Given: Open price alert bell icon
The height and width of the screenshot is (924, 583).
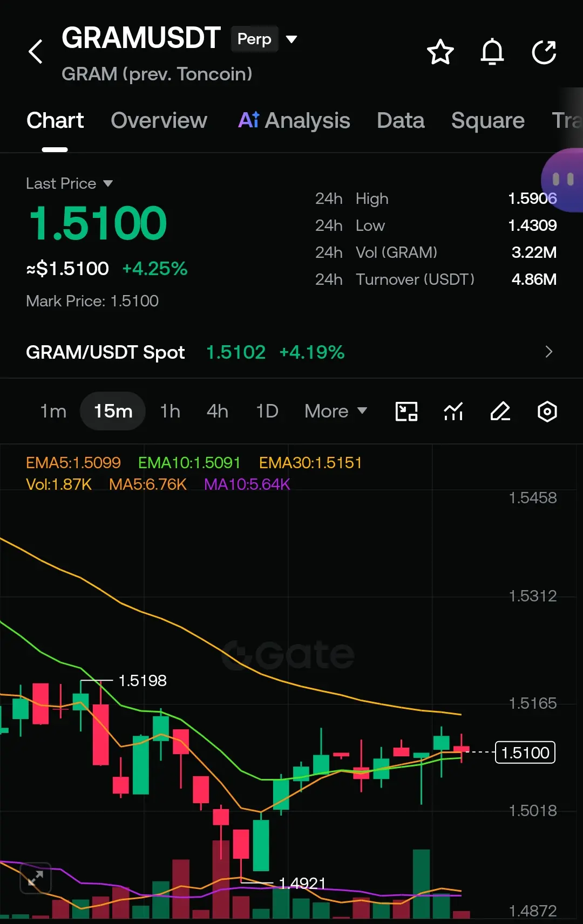Looking at the screenshot, I should click(x=492, y=52).
